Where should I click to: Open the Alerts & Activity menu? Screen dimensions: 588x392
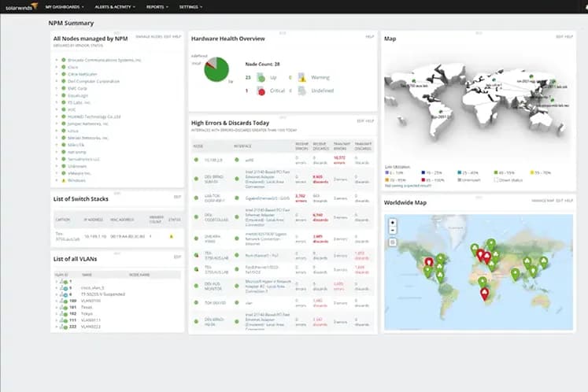(x=115, y=7)
